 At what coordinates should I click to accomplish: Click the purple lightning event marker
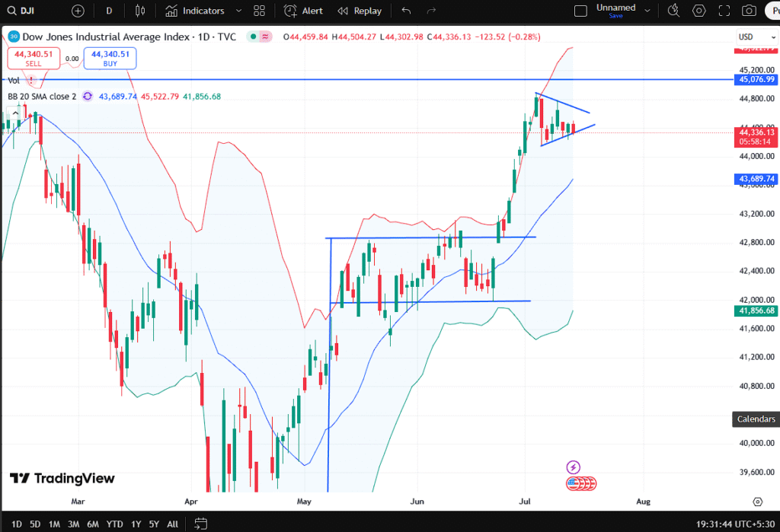point(573,467)
